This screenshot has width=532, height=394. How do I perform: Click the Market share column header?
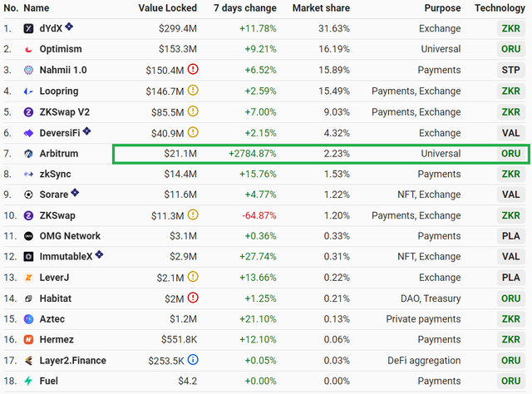point(322,8)
